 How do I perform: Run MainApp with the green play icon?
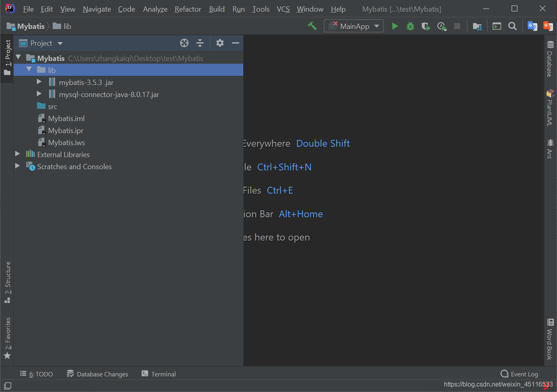click(395, 26)
